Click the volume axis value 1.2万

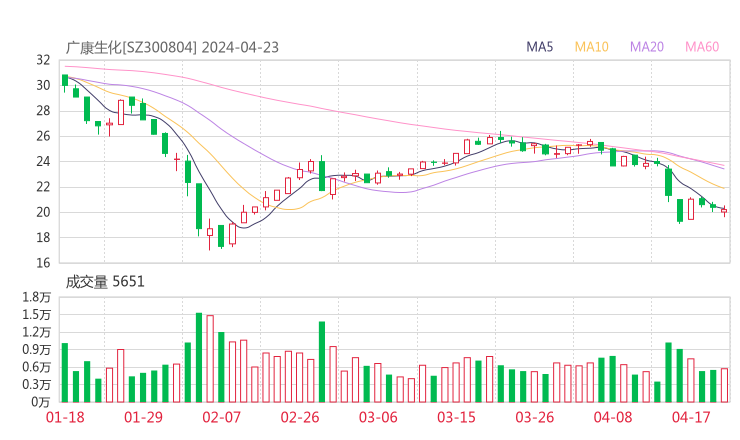[36, 332]
